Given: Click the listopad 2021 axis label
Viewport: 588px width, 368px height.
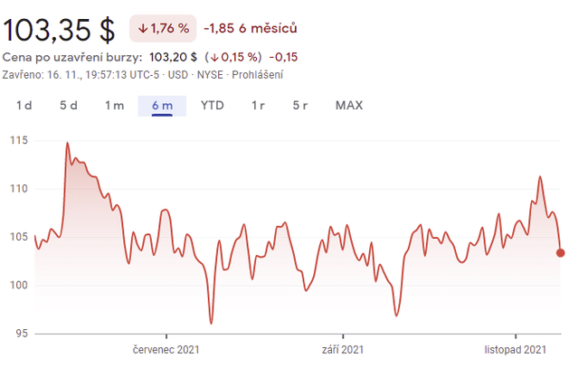Looking at the screenshot, I should (516, 349).
